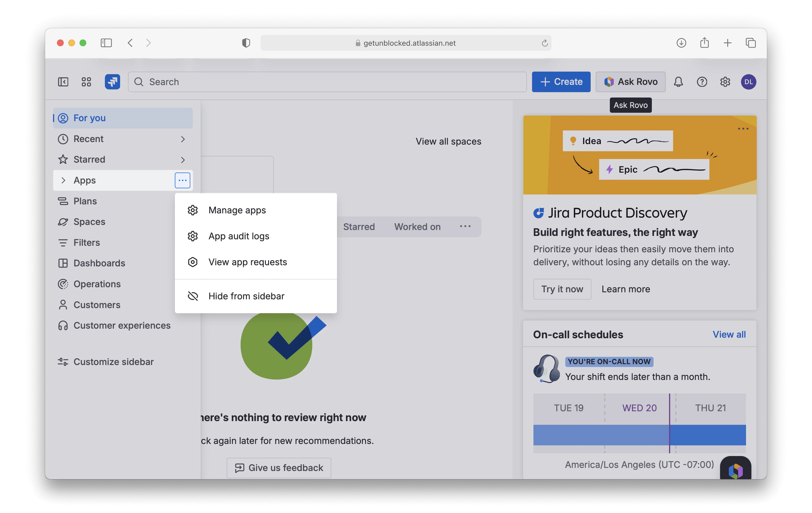
Task: Open For you in sidebar
Action: (123, 118)
